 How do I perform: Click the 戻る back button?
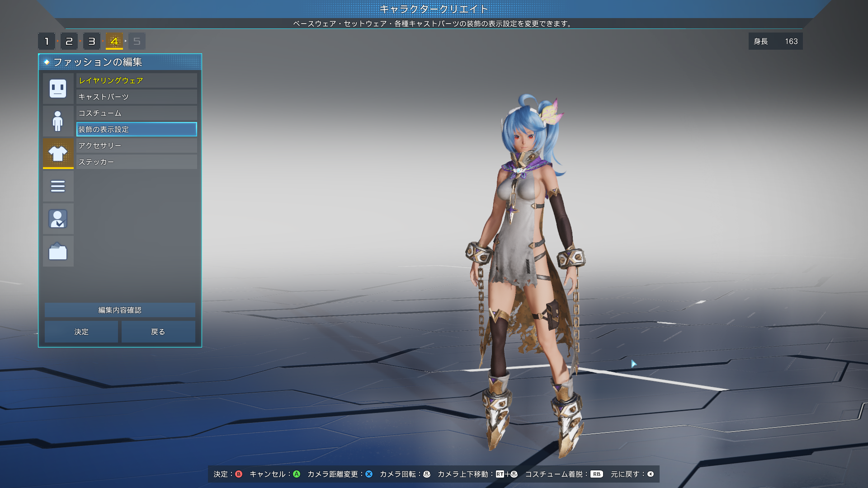(158, 332)
